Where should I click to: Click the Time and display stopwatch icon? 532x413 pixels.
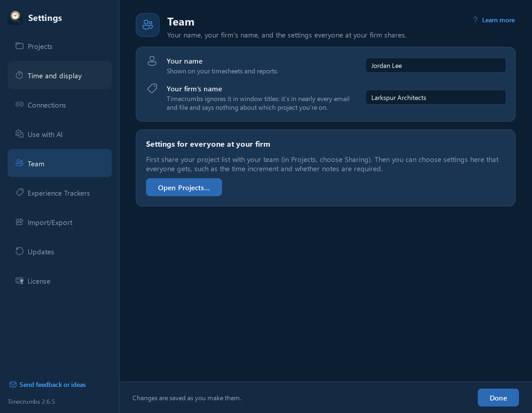(x=19, y=75)
